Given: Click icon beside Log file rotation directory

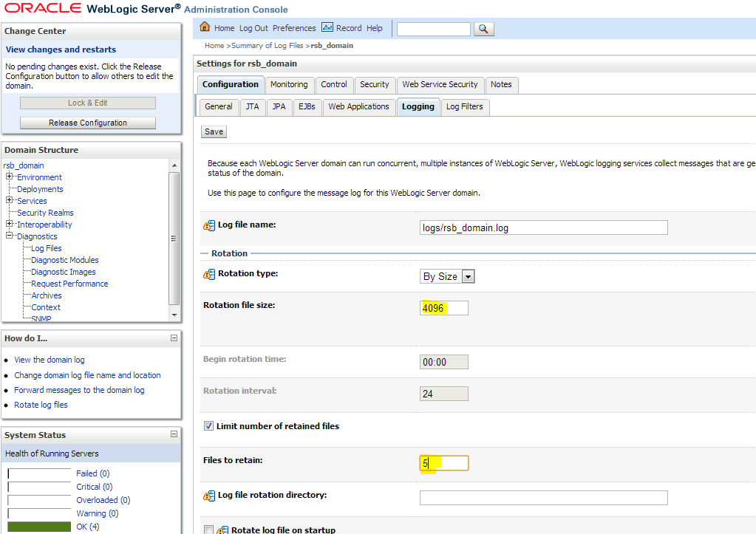Looking at the screenshot, I should click(208, 496).
